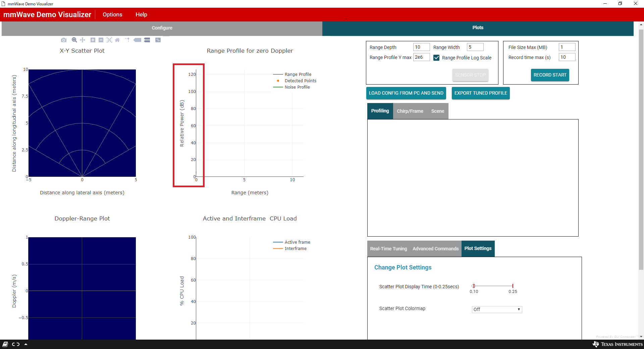Viewport: 644px width, 349px height.
Task: Select the Zoom magnifier tool in plot modebar
Action: [x=74, y=40]
